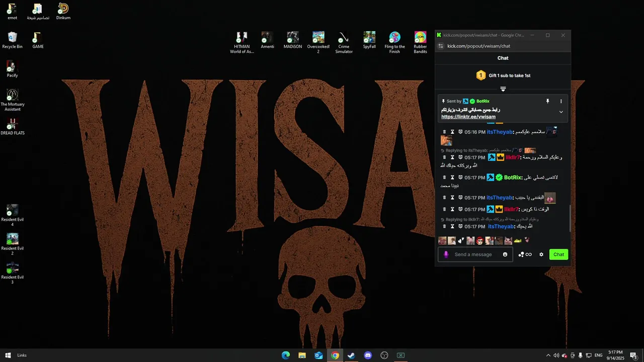644x362 pixels.
Task: Timeout itsTheyab via hourglass on 05:16 PM message
Action: 452,132
